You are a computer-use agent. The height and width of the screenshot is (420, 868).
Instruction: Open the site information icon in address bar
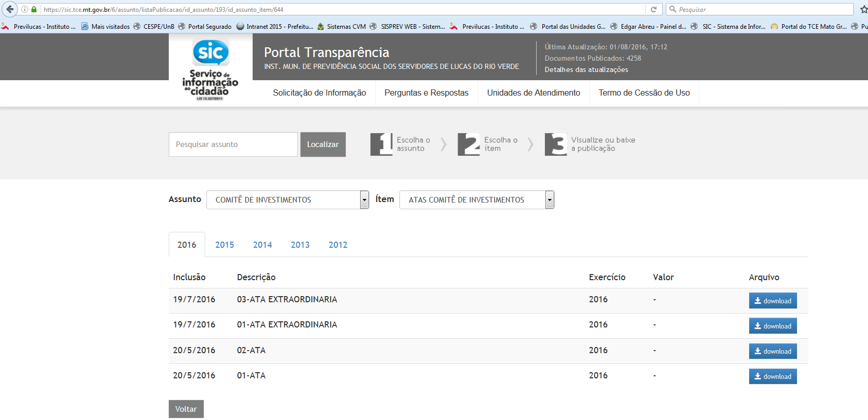[x=24, y=9]
